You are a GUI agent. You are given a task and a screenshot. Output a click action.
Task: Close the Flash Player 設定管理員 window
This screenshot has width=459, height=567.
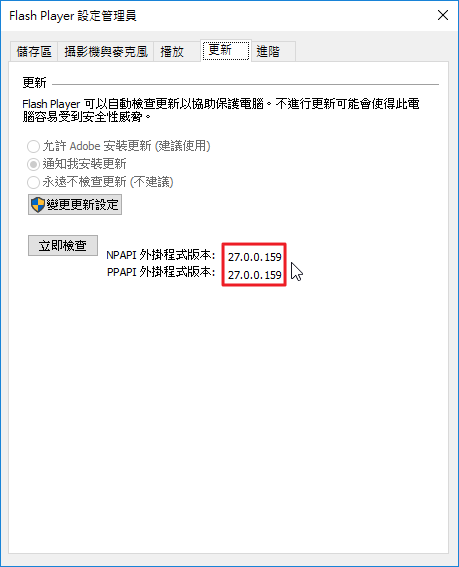tap(443, 15)
